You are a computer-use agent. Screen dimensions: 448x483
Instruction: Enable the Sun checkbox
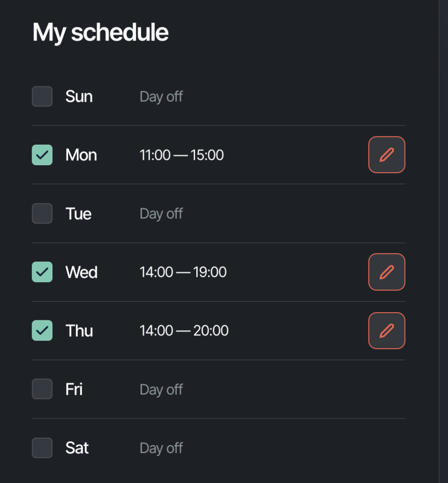tap(42, 96)
